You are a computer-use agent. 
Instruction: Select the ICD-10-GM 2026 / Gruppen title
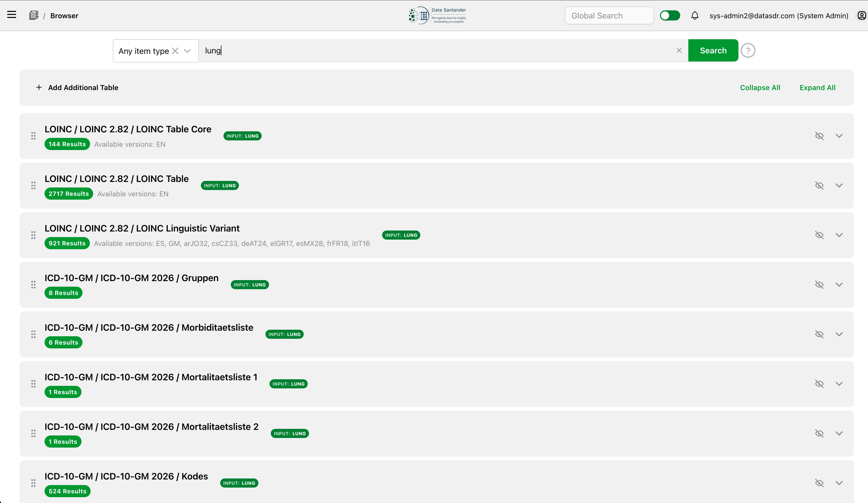(x=131, y=278)
